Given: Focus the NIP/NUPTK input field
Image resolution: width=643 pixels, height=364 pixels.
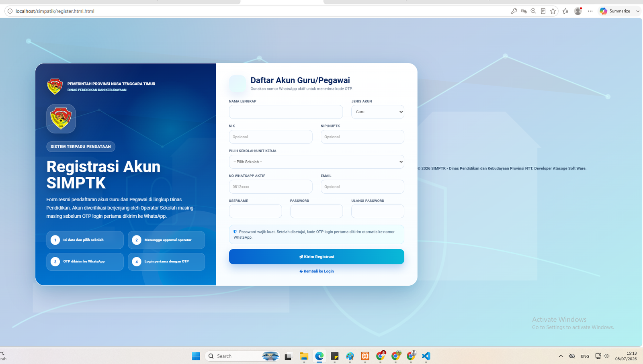Looking at the screenshot, I should coord(362,137).
